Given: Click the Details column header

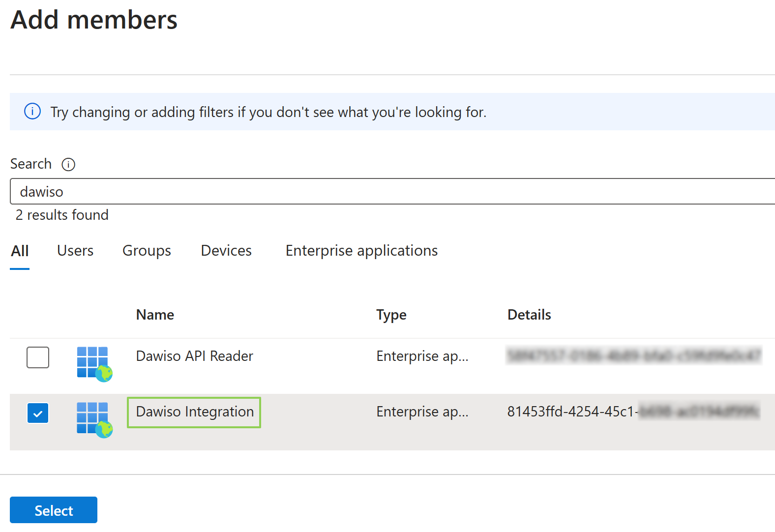Looking at the screenshot, I should (529, 315).
